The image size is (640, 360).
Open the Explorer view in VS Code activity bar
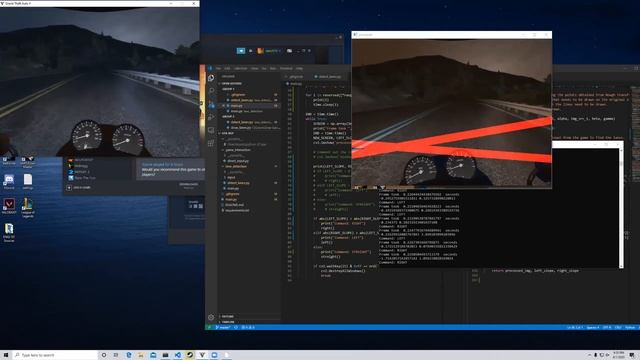[211, 78]
